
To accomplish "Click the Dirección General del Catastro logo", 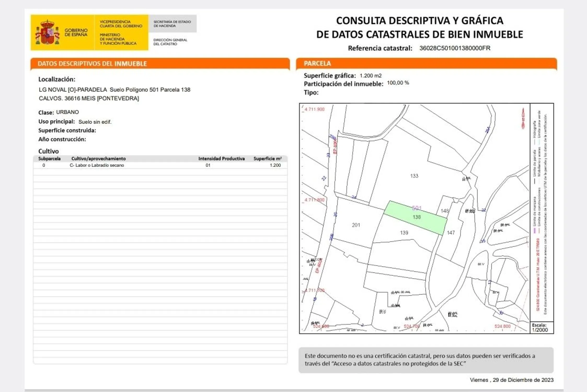I will coord(170,42).
